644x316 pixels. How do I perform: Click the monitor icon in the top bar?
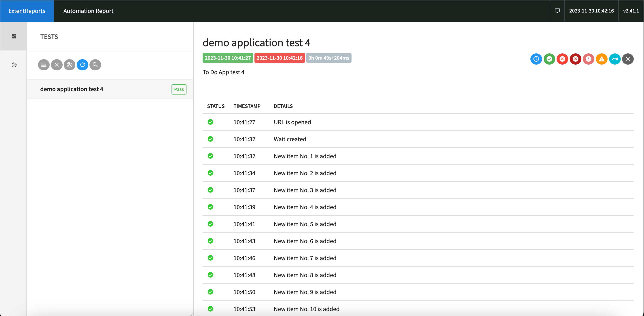(557, 11)
